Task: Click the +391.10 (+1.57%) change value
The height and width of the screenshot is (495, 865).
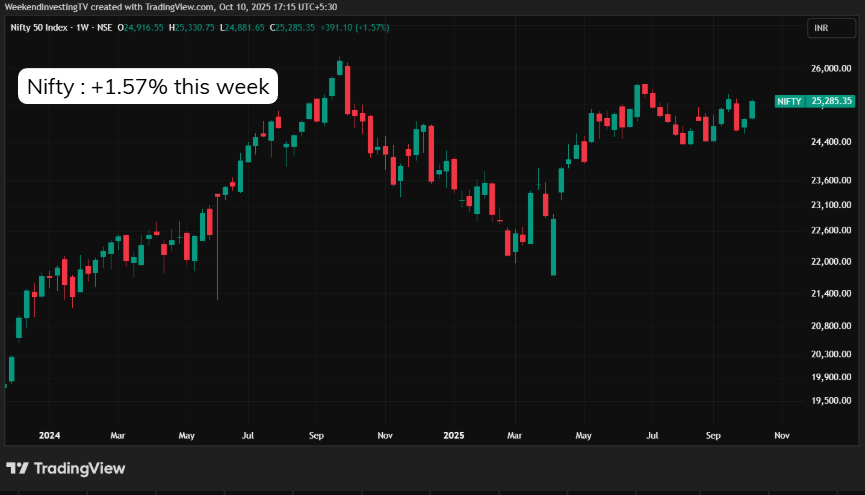Action: coord(355,27)
